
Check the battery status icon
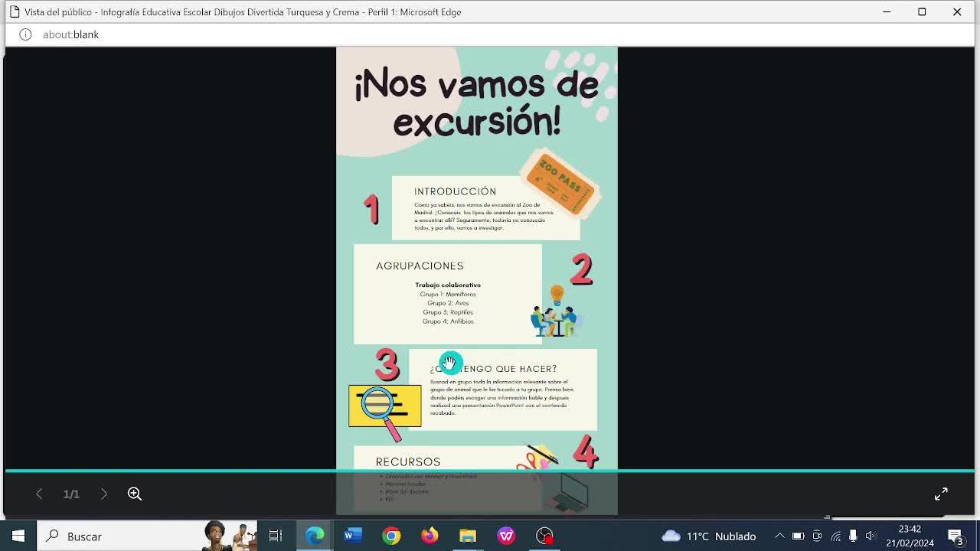[798, 536]
